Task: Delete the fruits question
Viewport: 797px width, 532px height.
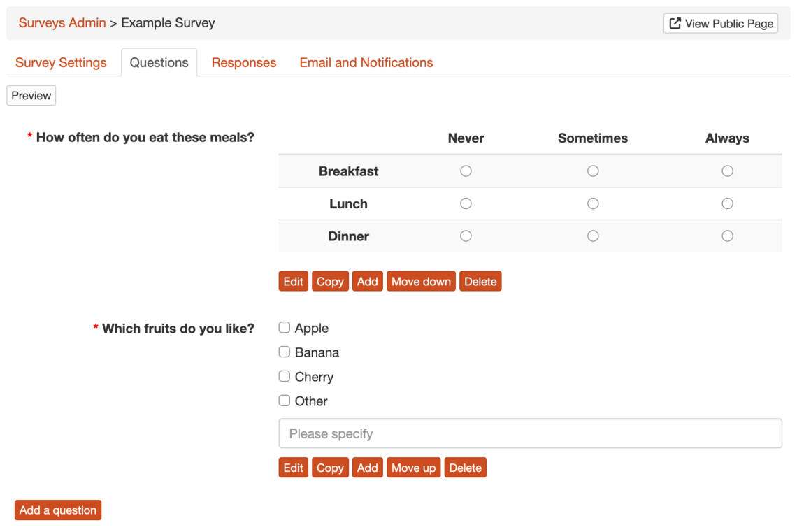Action: click(465, 468)
